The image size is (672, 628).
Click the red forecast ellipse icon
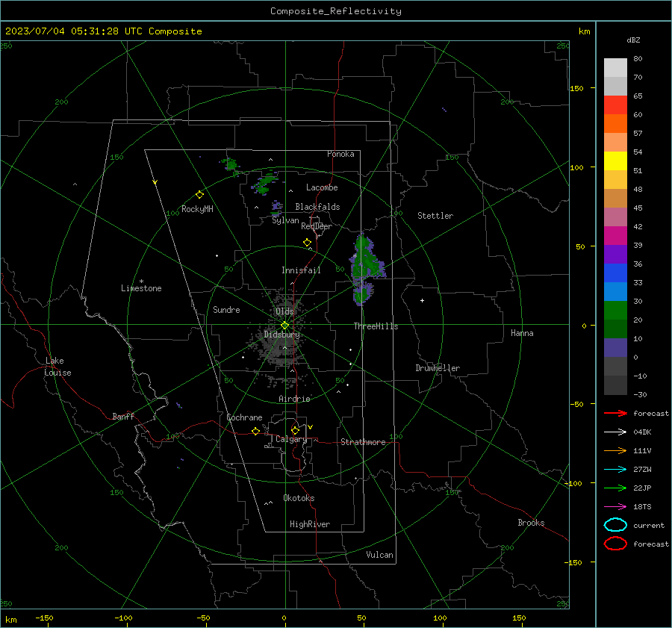pyautogui.click(x=615, y=544)
